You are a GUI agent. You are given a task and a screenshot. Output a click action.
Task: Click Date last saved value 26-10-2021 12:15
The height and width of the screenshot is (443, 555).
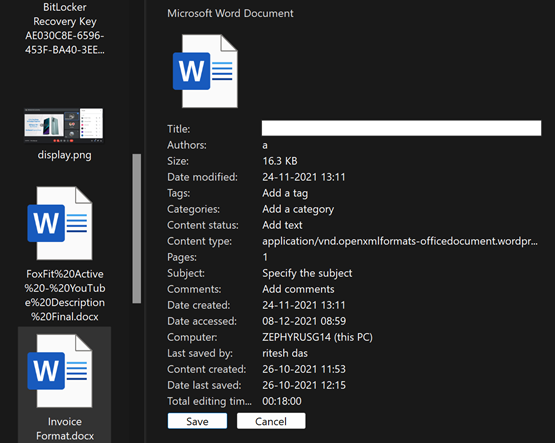click(x=304, y=385)
